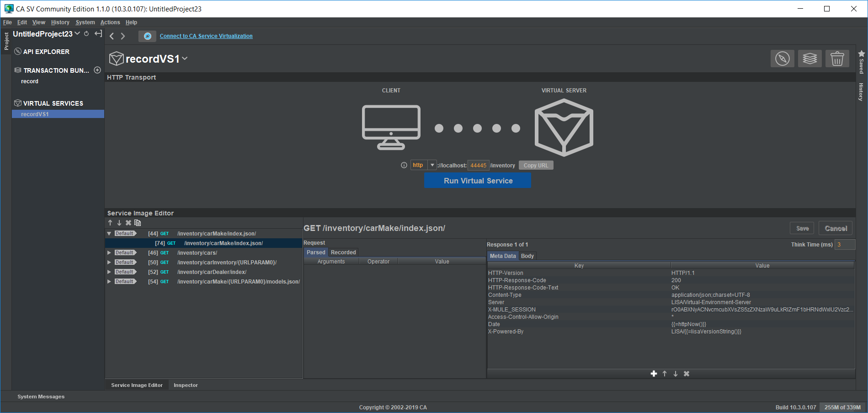Click the stacked layers bundle icon button

[809, 59]
